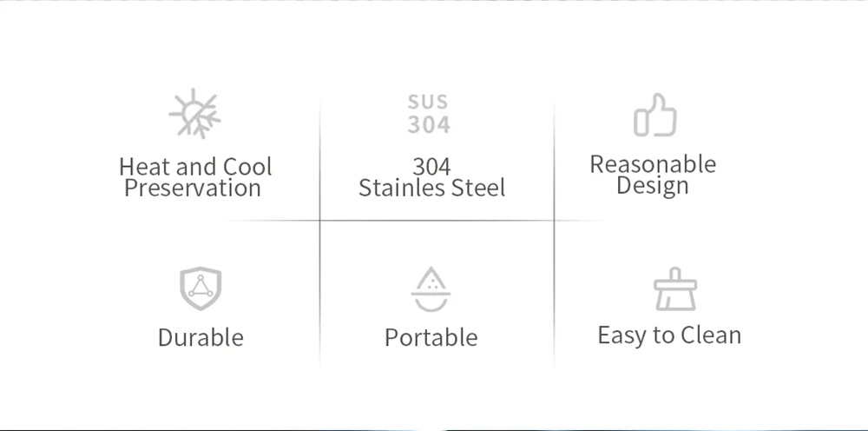The image size is (868, 431).
Task: Choose the Portable label
Action: (431, 337)
